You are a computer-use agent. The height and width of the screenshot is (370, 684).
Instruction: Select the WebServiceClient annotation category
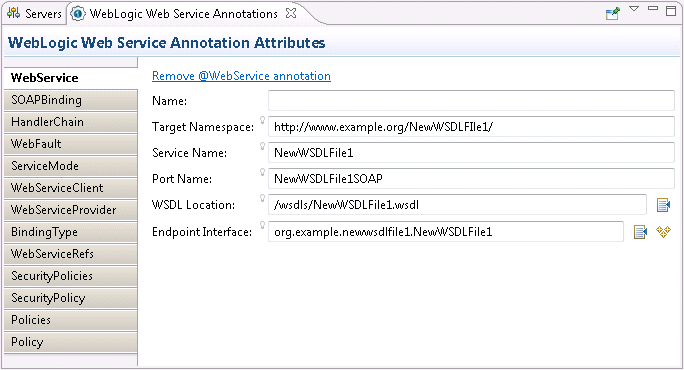pyautogui.click(x=71, y=188)
